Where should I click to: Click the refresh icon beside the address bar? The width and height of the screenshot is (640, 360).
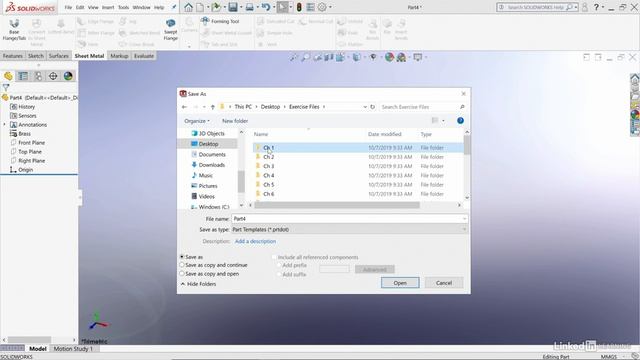pos(372,107)
